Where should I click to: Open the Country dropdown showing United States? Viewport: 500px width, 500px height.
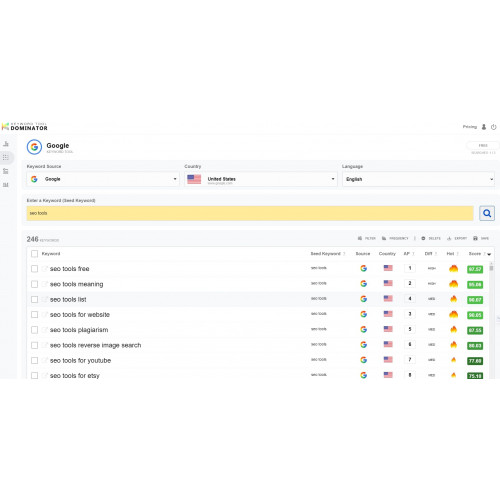pyautogui.click(x=261, y=179)
